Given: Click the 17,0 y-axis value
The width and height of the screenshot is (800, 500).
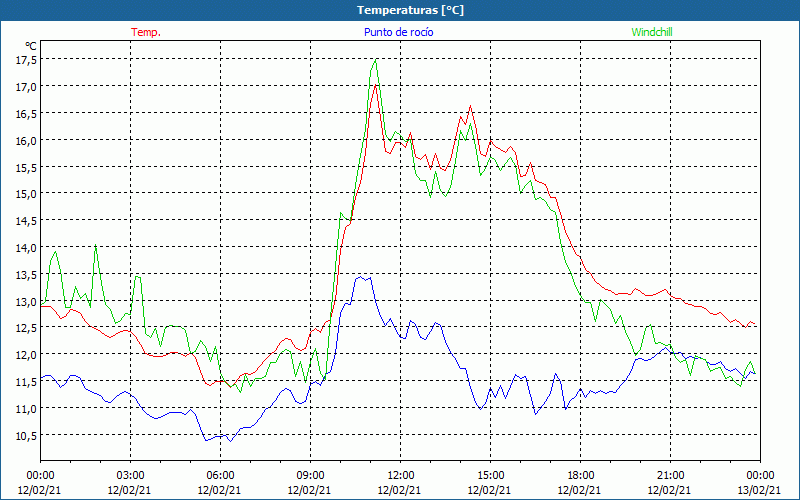Looking at the screenshot, I should pyautogui.click(x=27, y=87).
